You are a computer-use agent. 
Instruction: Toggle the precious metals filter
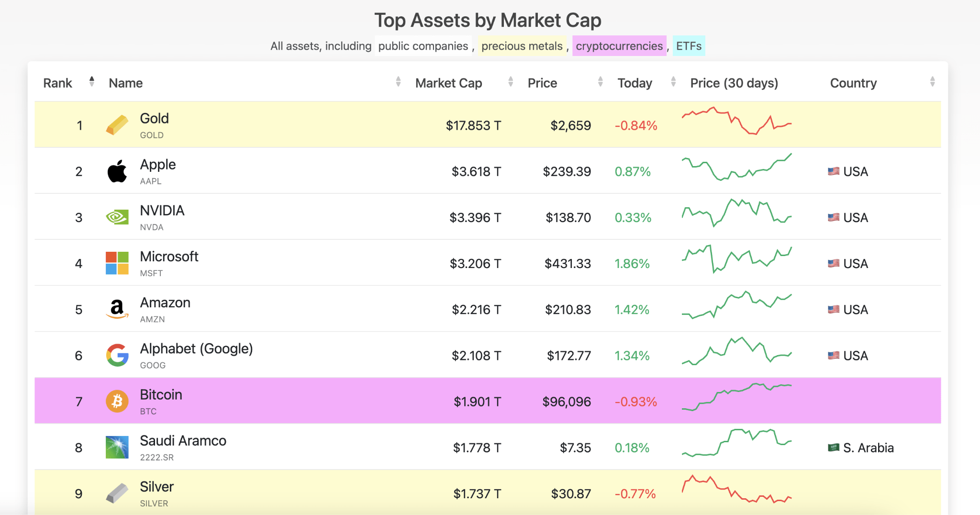pyautogui.click(x=523, y=46)
